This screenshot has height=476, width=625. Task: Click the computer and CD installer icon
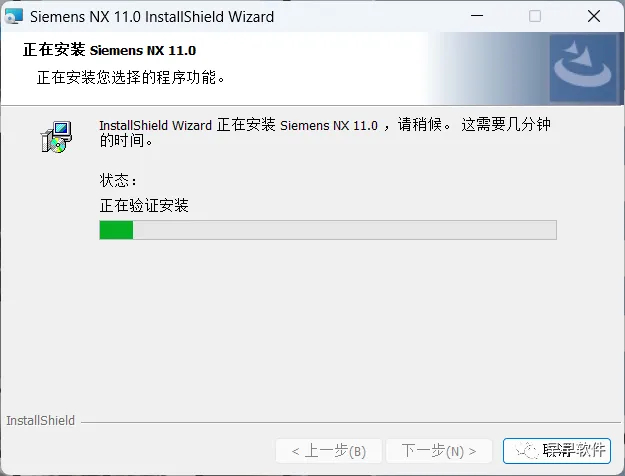pos(56,137)
